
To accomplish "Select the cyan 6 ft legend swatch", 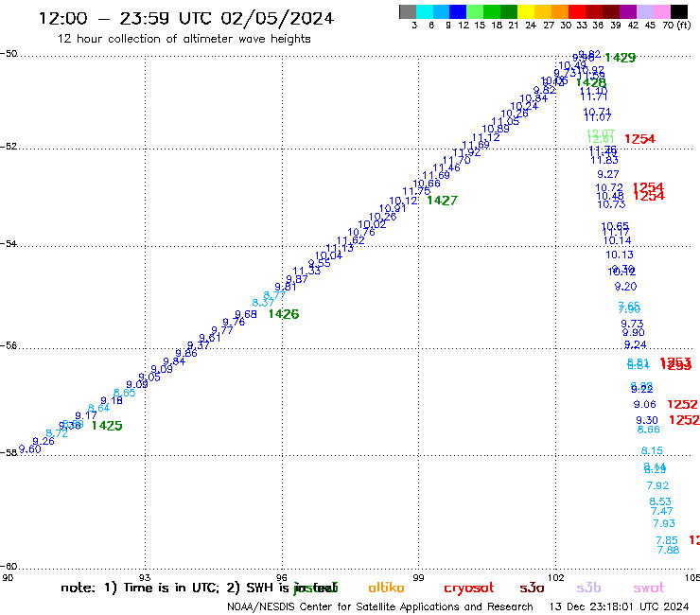I will click(425, 11).
